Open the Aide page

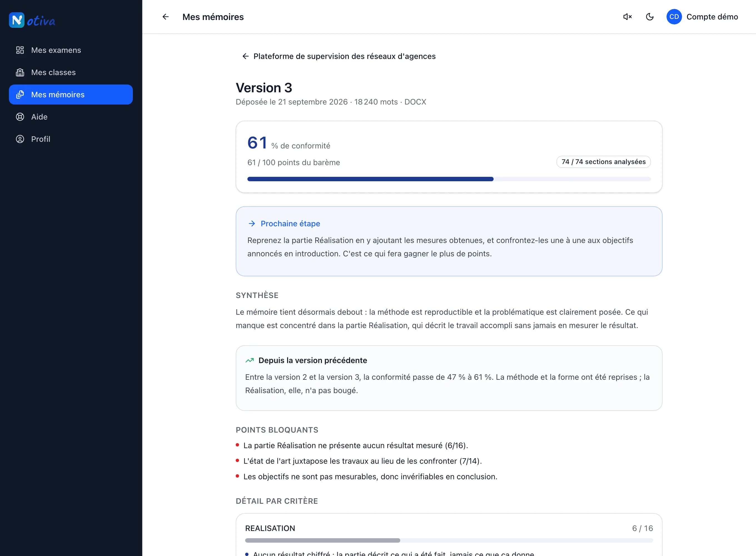pos(71,117)
